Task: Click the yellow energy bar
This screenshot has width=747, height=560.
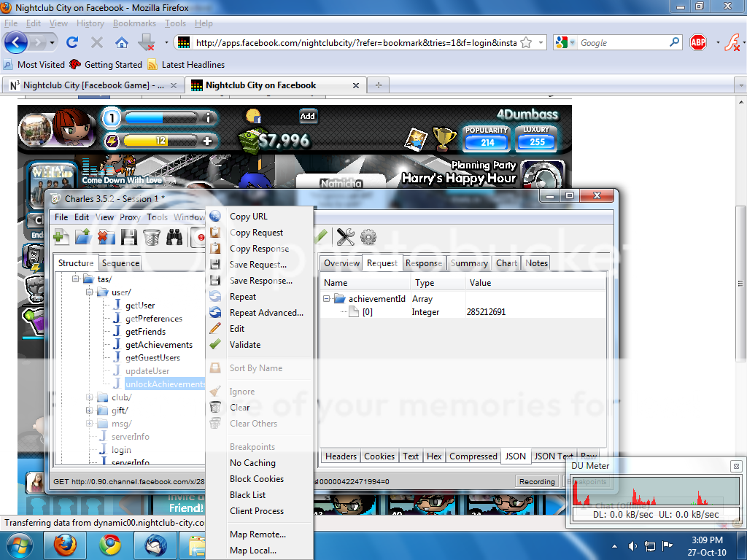Action: pos(160,141)
